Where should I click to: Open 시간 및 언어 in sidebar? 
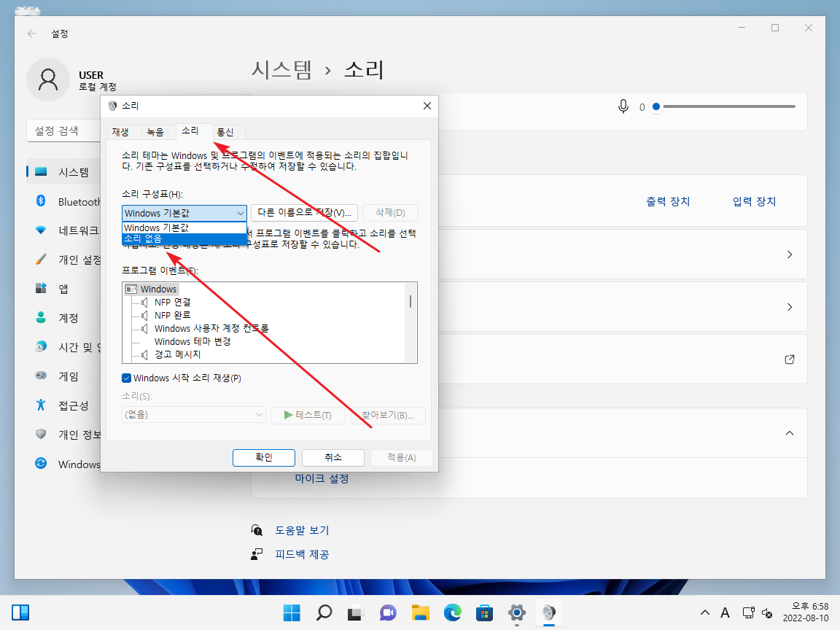(x=64, y=347)
